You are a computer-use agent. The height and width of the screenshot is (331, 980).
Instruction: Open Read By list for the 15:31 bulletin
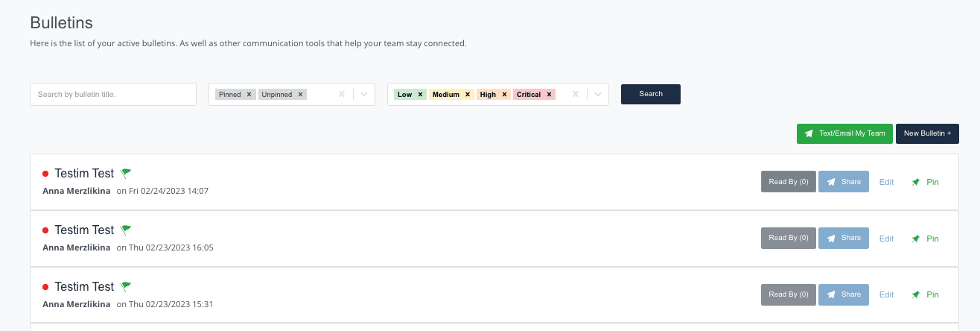click(789, 294)
